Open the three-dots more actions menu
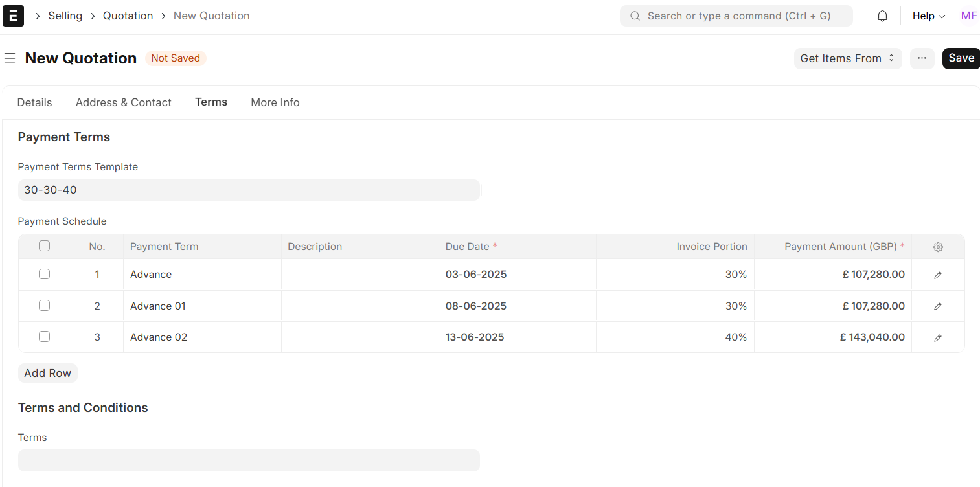980x487 pixels. (922, 58)
